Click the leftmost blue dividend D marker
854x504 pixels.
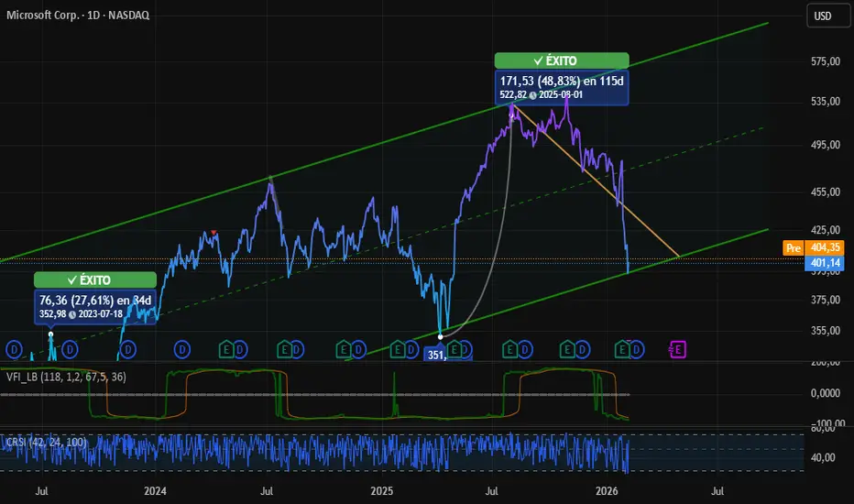[x=14, y=348]
